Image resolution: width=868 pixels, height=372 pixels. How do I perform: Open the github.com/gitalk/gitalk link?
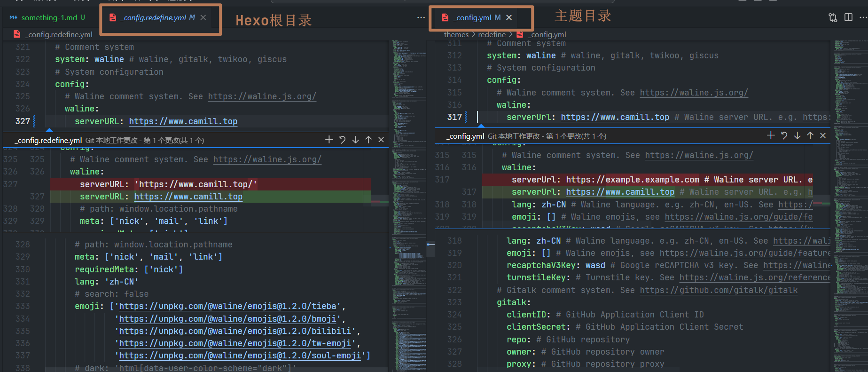click(718, 290)
